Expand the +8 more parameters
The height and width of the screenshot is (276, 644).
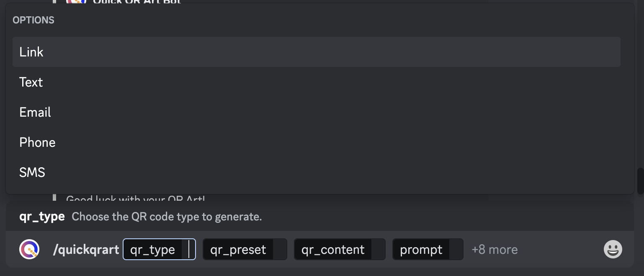[495, 250]
